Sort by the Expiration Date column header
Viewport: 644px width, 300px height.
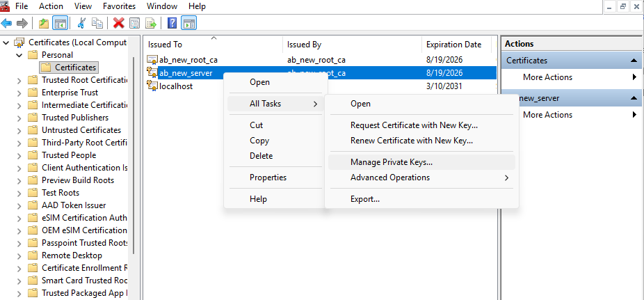click(456, 45)
